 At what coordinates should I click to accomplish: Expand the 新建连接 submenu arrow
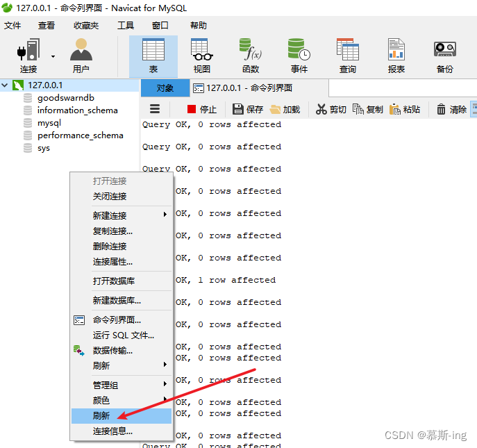tap(165, 215)
